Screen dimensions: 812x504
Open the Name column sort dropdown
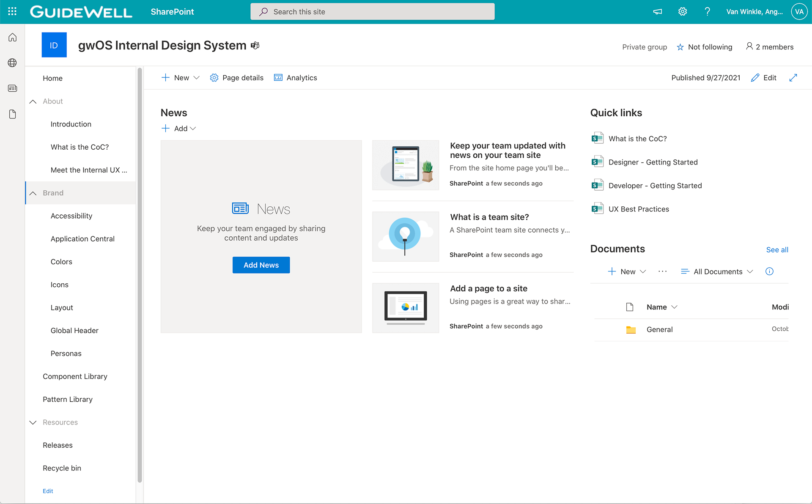(x=662, y=307)
